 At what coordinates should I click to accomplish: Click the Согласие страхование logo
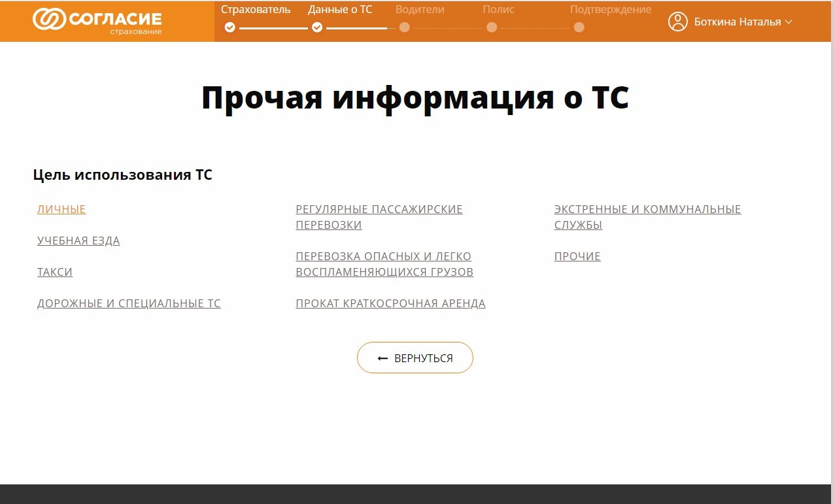[97, 21]
